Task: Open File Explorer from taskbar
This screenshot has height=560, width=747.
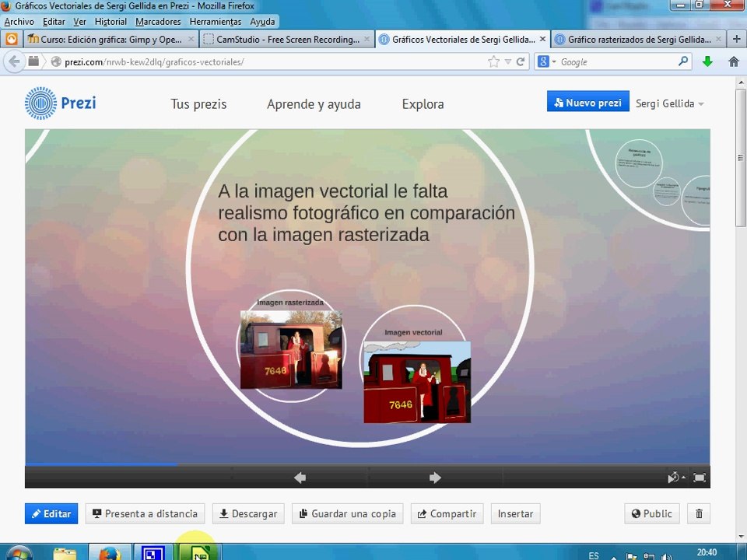Action: (x=65, y=553)
